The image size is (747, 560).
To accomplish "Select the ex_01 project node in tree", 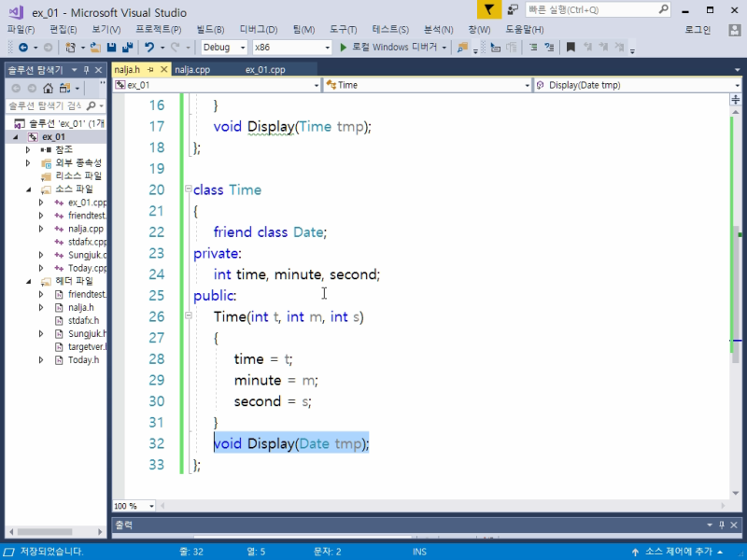I will [x=53, y=136].
